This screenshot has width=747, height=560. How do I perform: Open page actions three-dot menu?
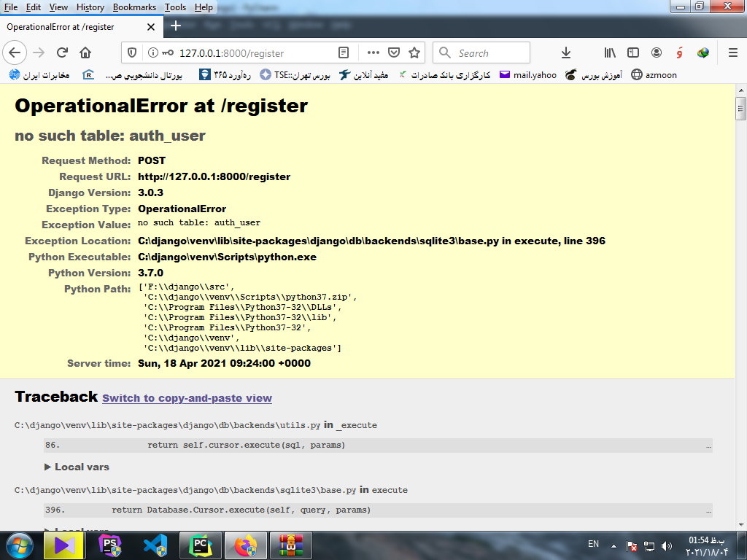pos(373,52)
